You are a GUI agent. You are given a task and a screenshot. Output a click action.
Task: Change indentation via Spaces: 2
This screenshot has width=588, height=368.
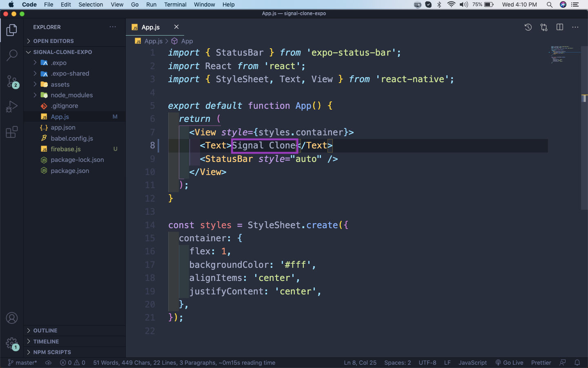pos(398,363)
